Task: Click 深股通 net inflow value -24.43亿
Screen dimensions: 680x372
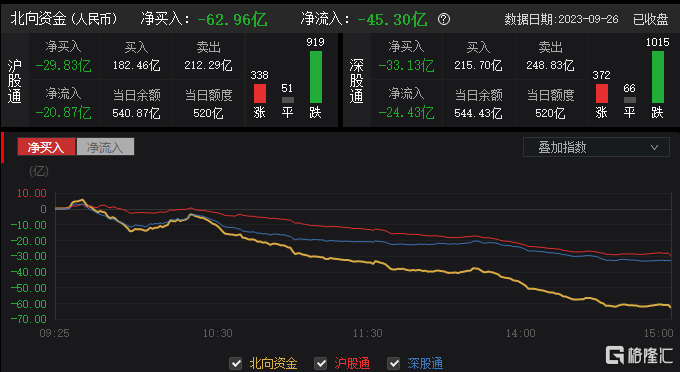Action: (406, 113)
